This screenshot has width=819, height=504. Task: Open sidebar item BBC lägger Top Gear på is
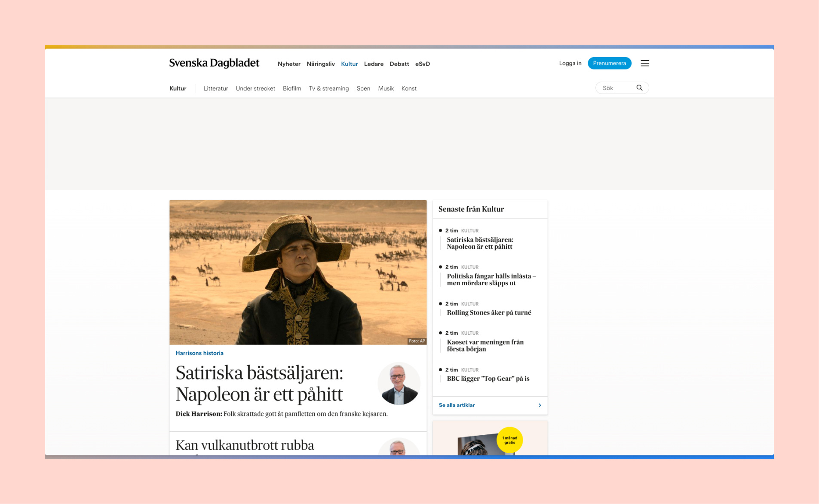pyautogui.click(x=488, y=379)
